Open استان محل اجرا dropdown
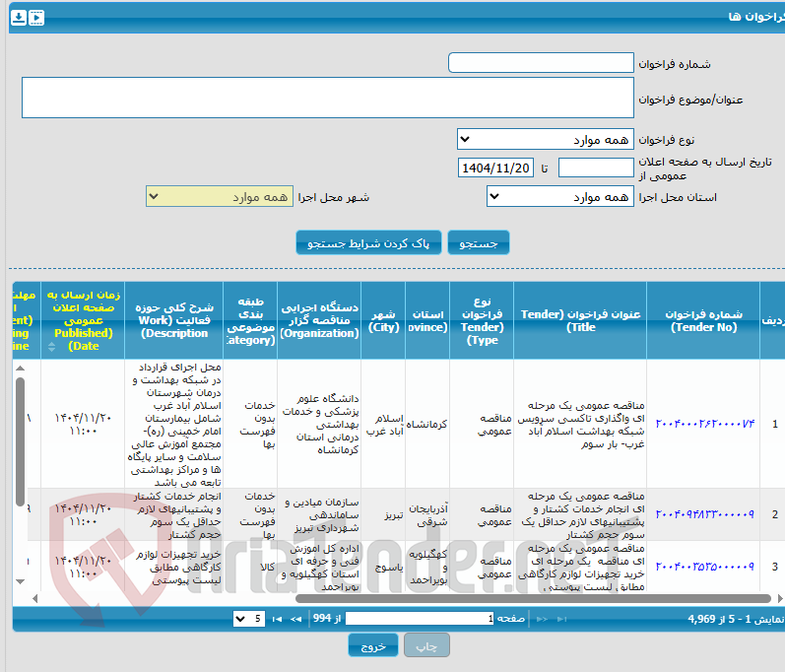The width and height of the screenshot is (785, 672). point(560,196)
